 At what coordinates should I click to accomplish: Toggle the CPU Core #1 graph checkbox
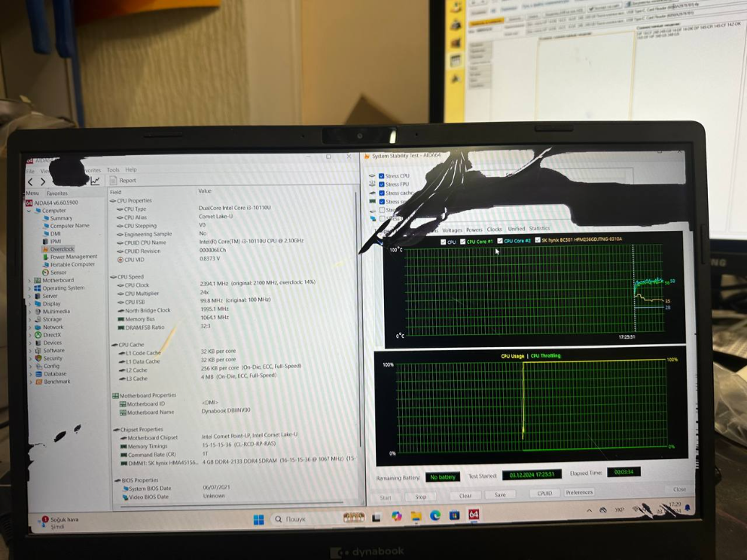click(462, 242)
